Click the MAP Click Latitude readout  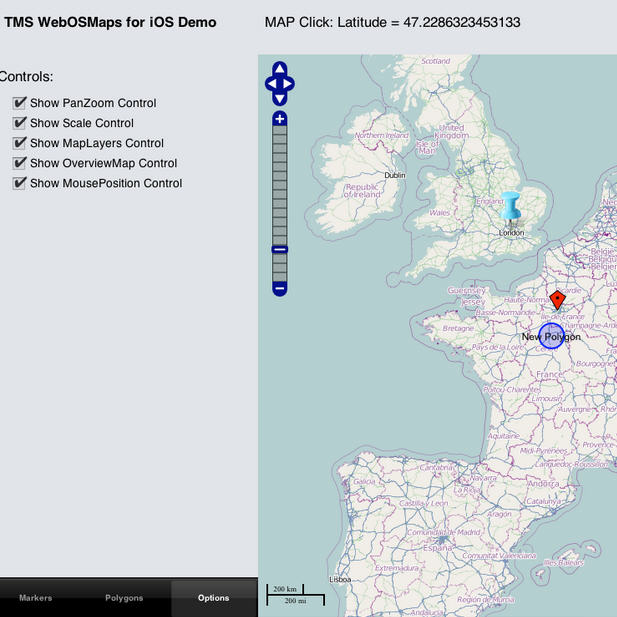coord(392,22)
